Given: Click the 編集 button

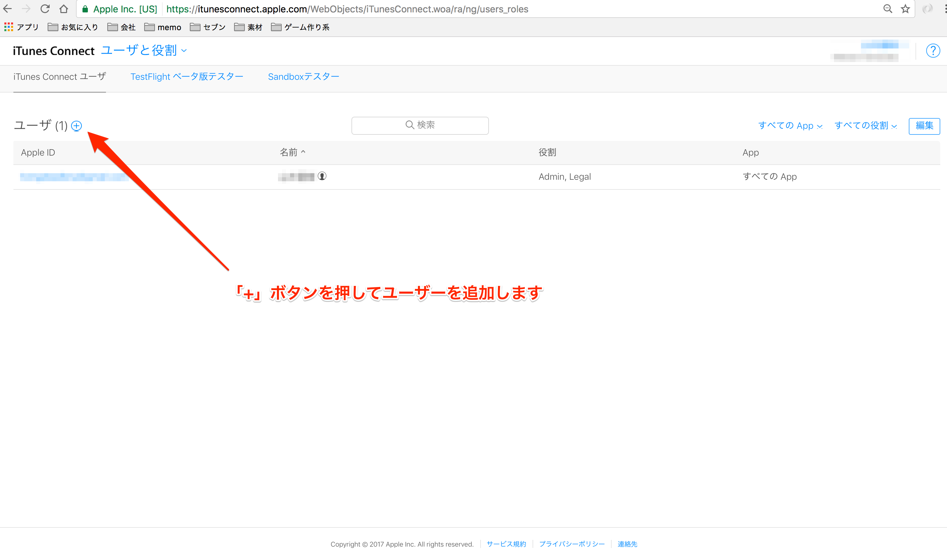Looking at the screenshot, I should 924,126.
